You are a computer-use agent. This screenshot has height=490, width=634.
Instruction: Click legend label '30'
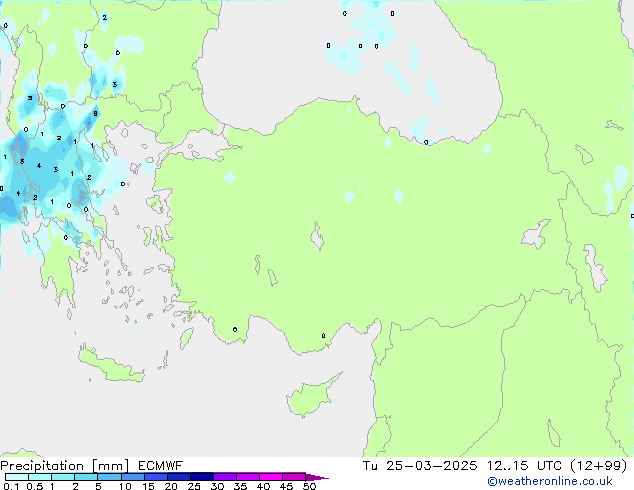[x=217, y=486]
